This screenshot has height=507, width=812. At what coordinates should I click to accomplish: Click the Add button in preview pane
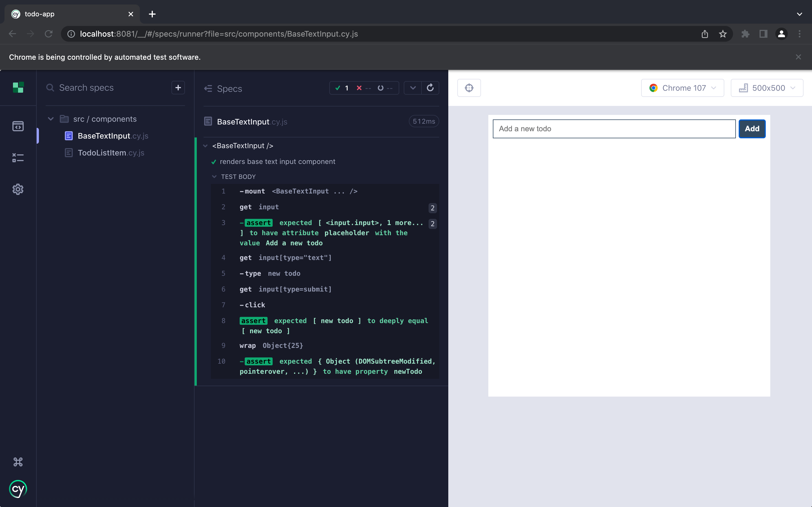pyautogui.click(x=752, y=128)
